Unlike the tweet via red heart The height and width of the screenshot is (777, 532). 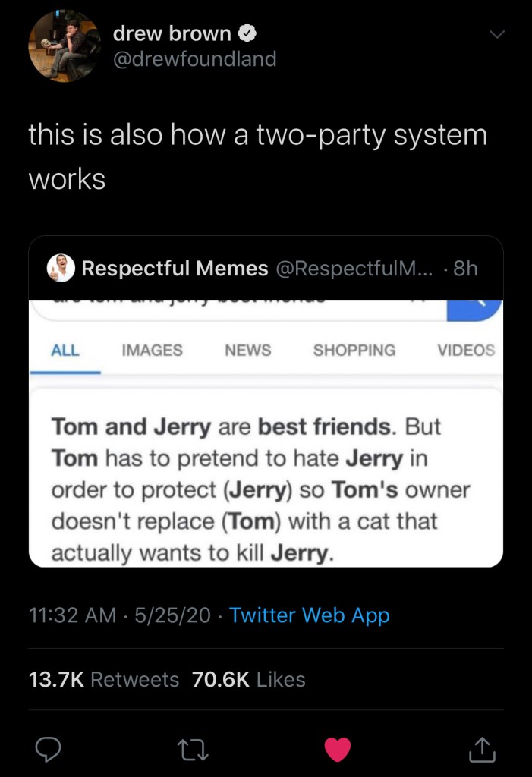coord(338,750)
